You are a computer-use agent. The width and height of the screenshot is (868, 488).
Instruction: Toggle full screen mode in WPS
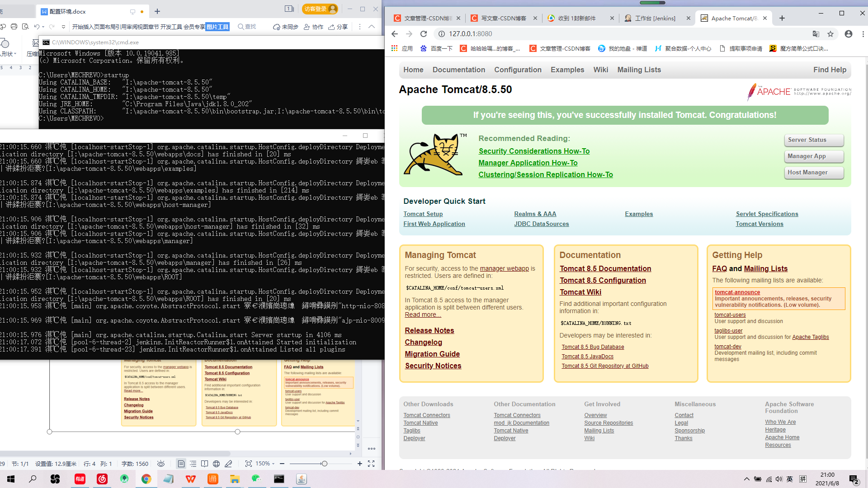coord(371,464)
